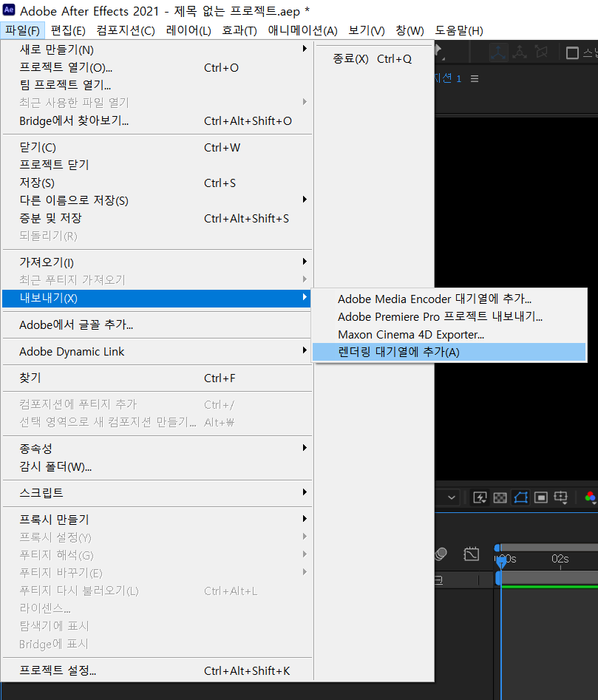The height and width of the screenshot is (700, 598).
Task: Choose 렌더링 대기열에 추가(A)
Action: pyautogui.click(x=449, y=353)
